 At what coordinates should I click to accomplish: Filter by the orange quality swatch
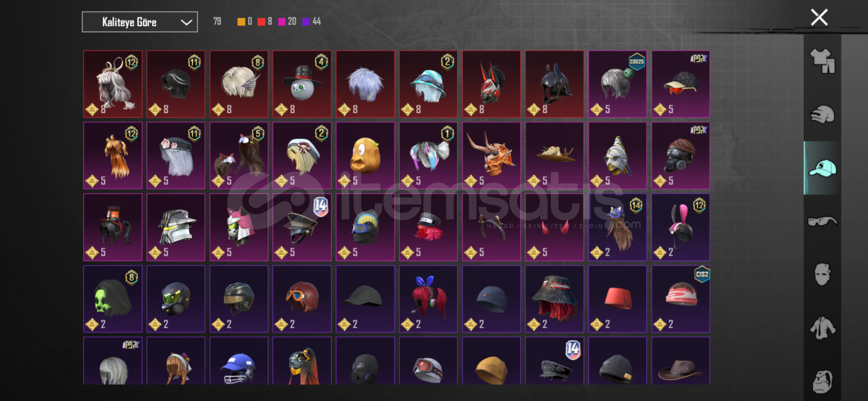tap(241, 22)
